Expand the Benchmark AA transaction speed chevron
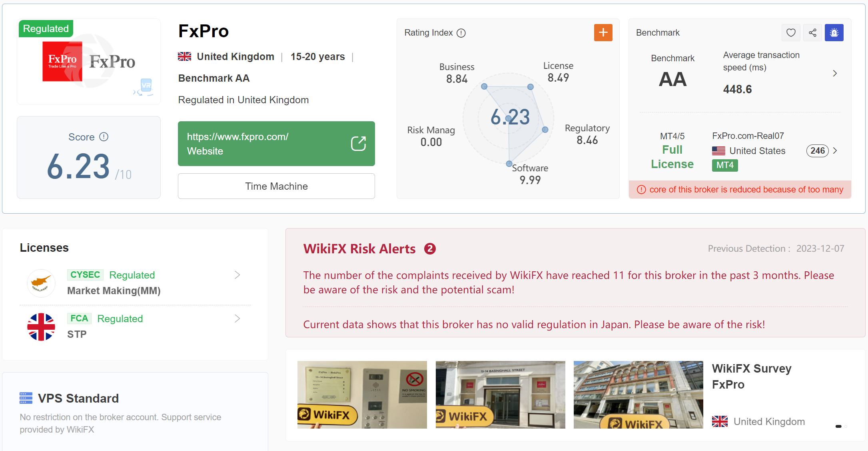Image resolution: width=868 pixels, height=451 pixels. (x=835, y=73)
